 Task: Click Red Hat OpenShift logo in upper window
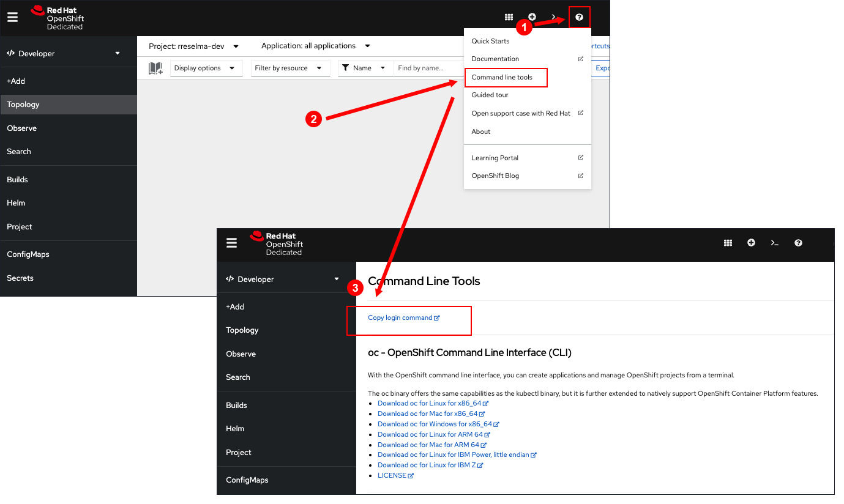tap(57, 17)
